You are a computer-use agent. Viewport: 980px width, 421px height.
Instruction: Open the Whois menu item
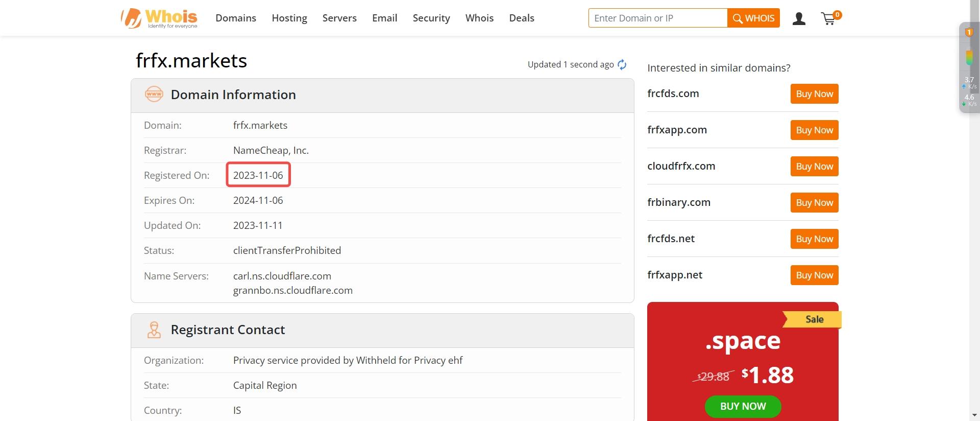coord(479,18)
